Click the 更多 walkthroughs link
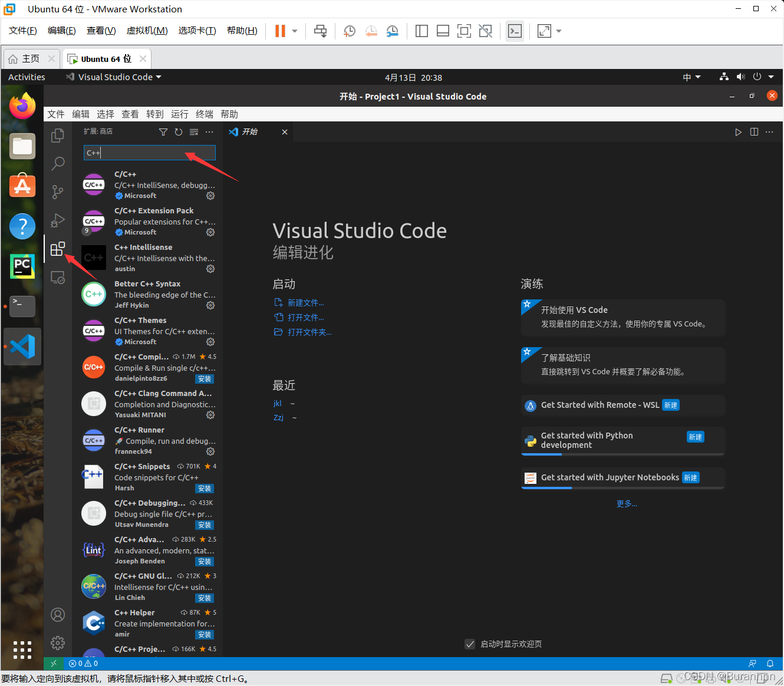 (627, 504)
